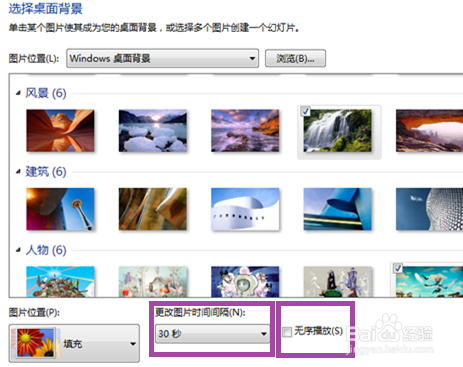Select the blue sculptural building wallpaper
The height and width of the screenshot is (367, 463).
pos(337,209)
